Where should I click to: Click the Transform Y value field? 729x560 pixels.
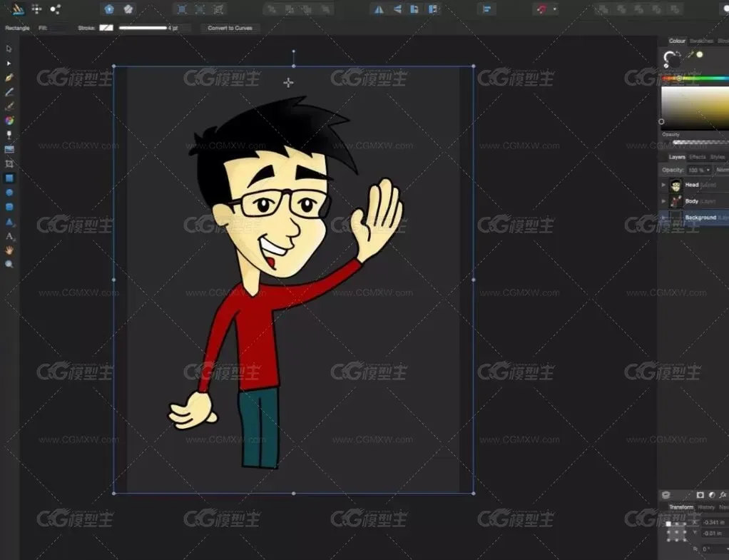[x=715, y=533]
